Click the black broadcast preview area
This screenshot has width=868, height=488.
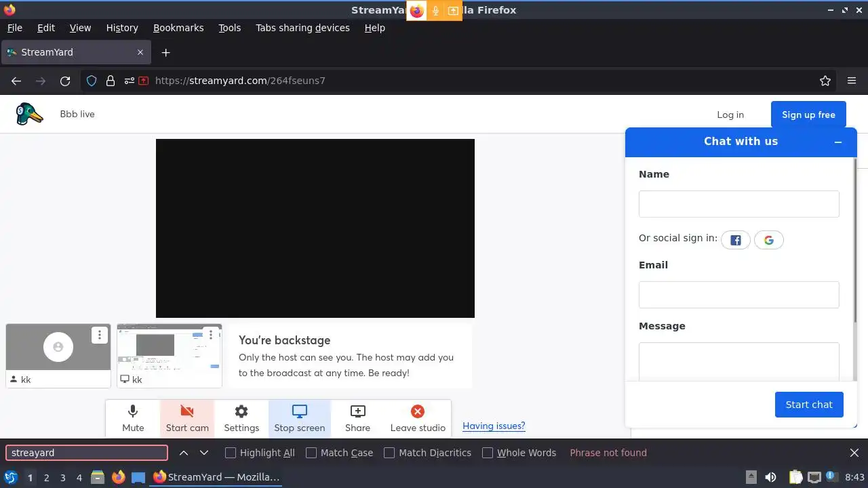[315, 228]
